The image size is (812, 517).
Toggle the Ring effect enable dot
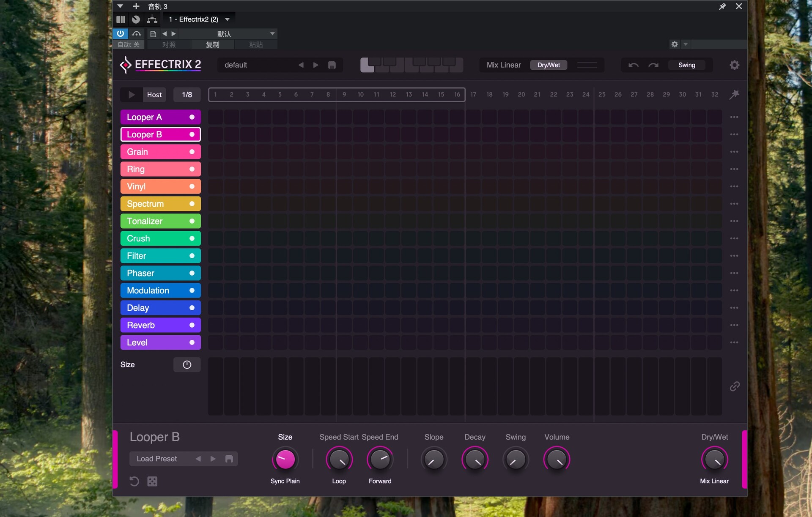click(x=192, y=169)
